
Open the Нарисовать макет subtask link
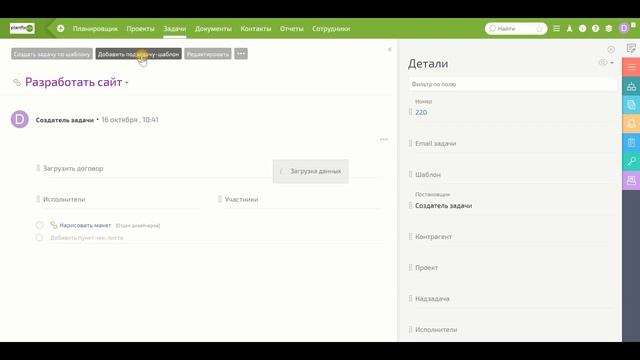(x=85, y=225)
